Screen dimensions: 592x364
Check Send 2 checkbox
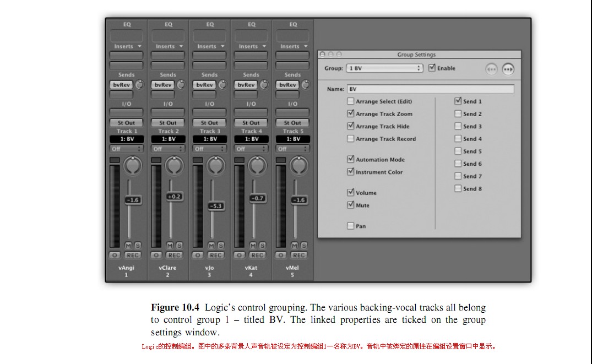coord(458,113)
